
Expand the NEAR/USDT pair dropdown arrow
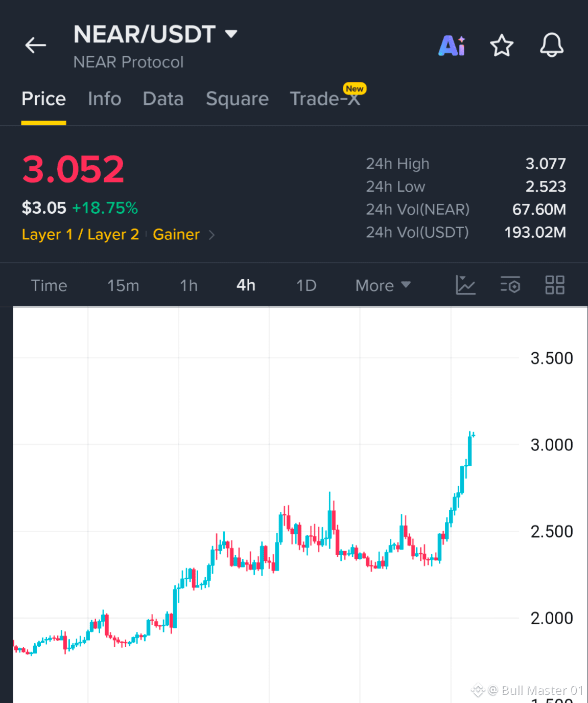point(231,34)
